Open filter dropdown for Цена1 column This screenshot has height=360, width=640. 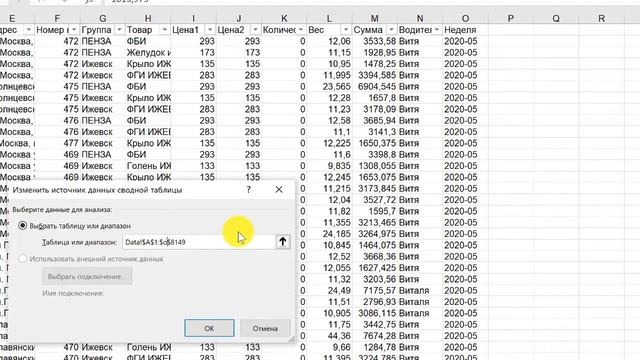[210, 30]
